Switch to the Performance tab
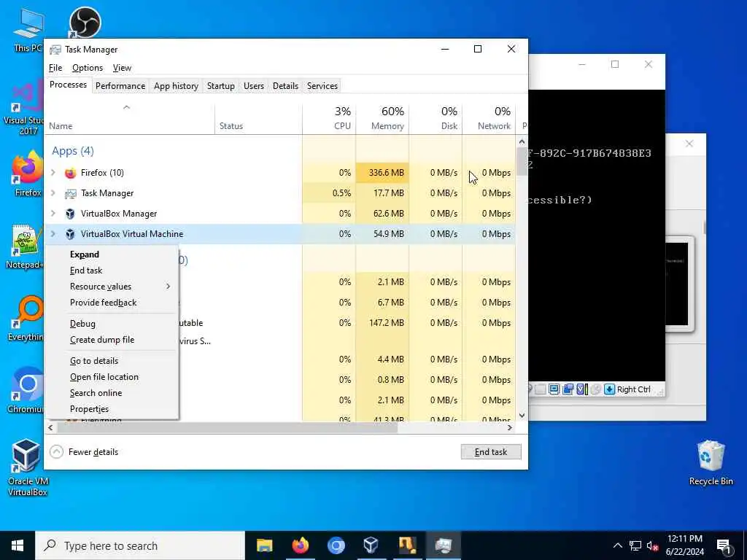The image size is (747, 560). point(120,86)
